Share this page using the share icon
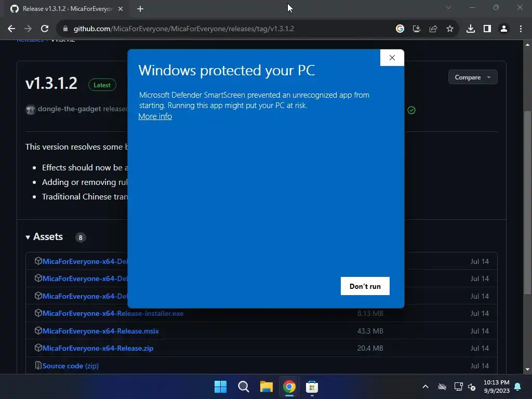Image resolution: width=532 pixels, height=399 pixels. tap(433, 29)
